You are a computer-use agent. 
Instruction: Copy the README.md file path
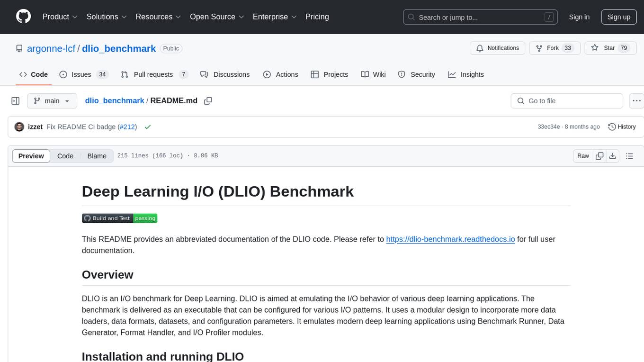[208, 101]
